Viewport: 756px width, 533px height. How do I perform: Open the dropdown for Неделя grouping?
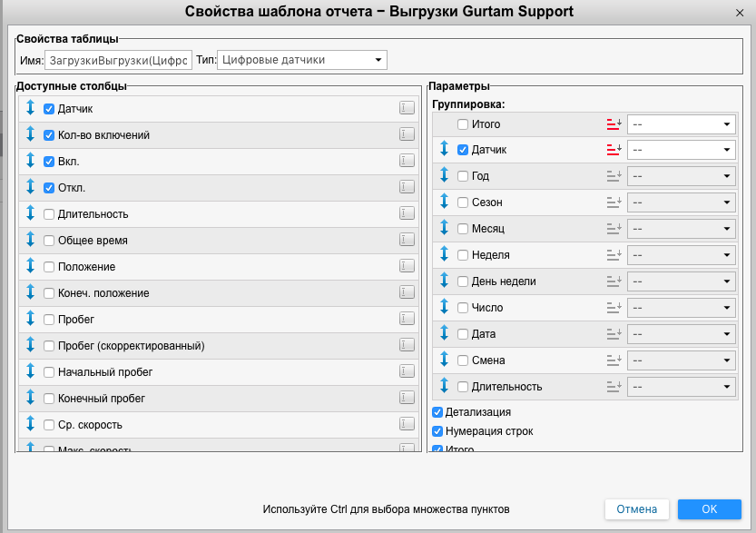click(x=681, y=255)
